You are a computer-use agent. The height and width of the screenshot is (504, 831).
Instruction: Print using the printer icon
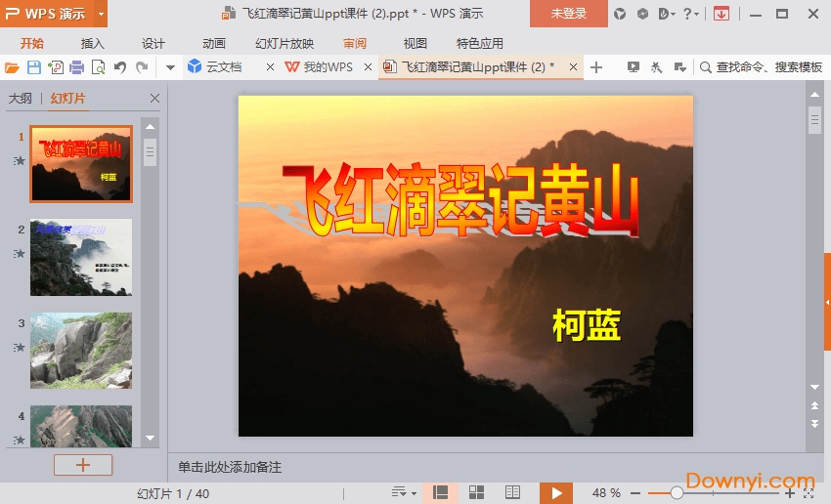pyautogui.click(x=77, y=67)
